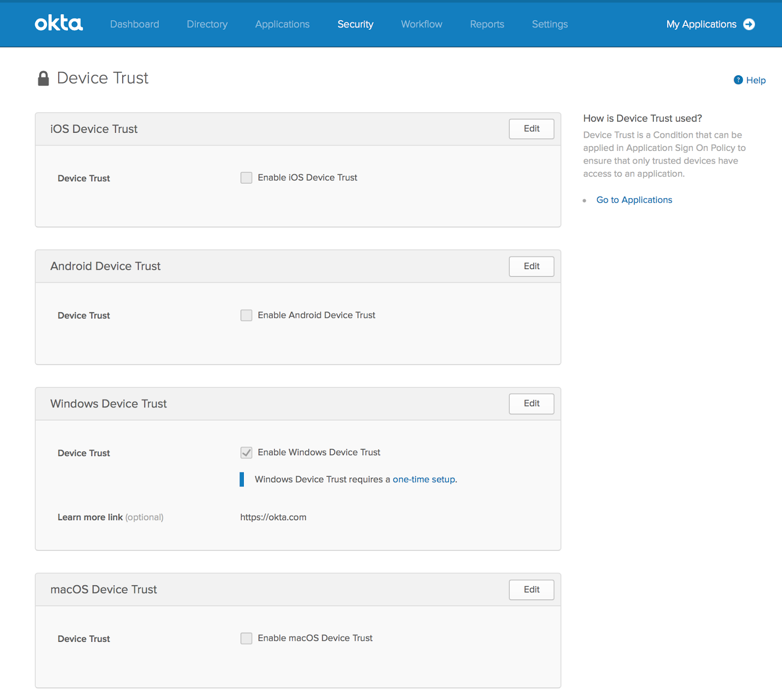782x700 pixels.
Task: Click the My Applications arrow icon
Action: click(749, 24)
